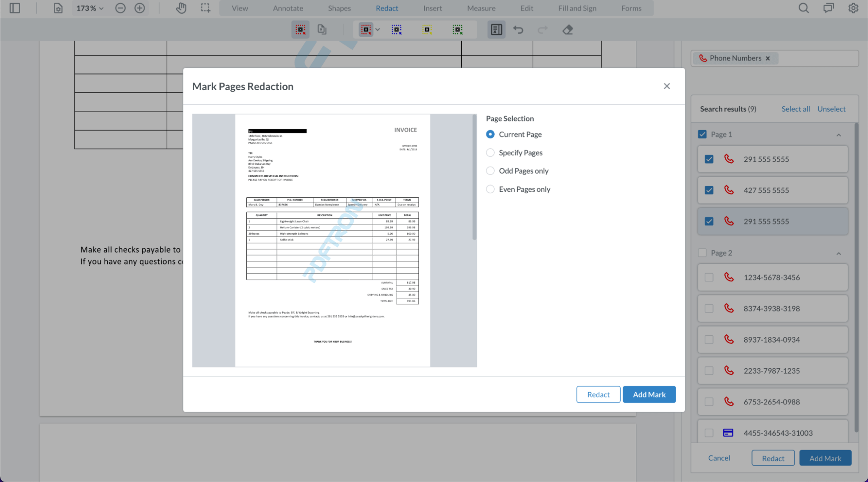This screenshot has width=868, height=482.
Task: Open the search magnifier icon
Action: (803, 8)
